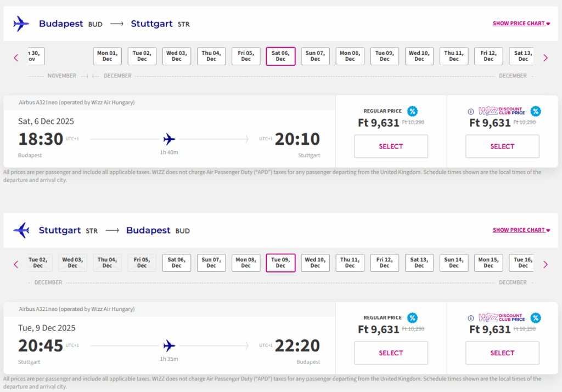This screenshot has height=392, width=562.
Task: Click next dates arrow for Stuttgart–Budapest flight
Action: [x=545, y=264]
